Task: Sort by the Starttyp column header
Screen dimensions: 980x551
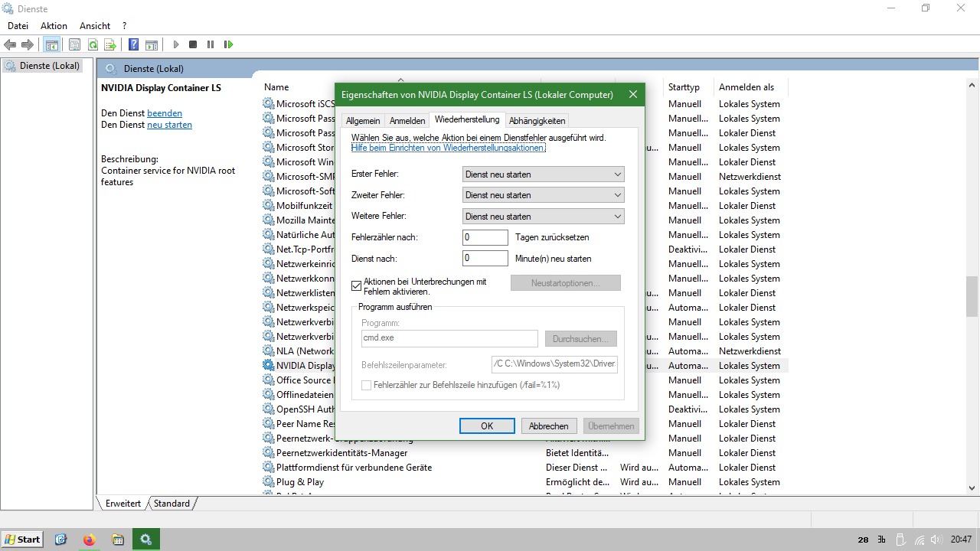Action: tap(684, 87)
